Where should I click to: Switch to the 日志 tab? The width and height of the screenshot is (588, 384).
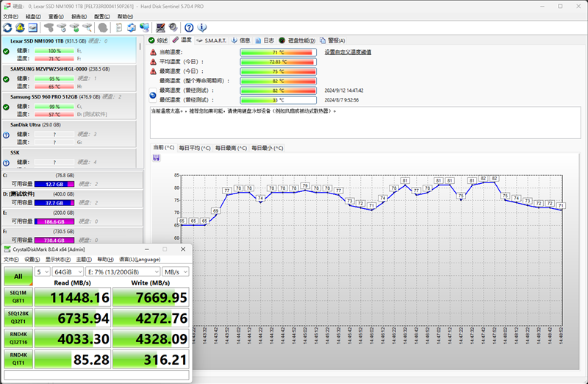pyautogui.click(x=265, y=40)
